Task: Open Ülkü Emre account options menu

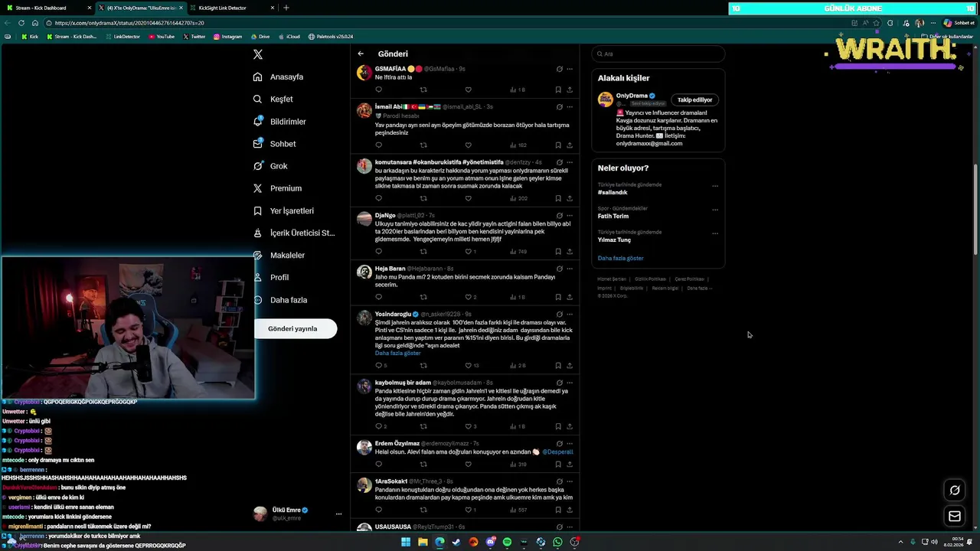Action: [x=338, y=514]
